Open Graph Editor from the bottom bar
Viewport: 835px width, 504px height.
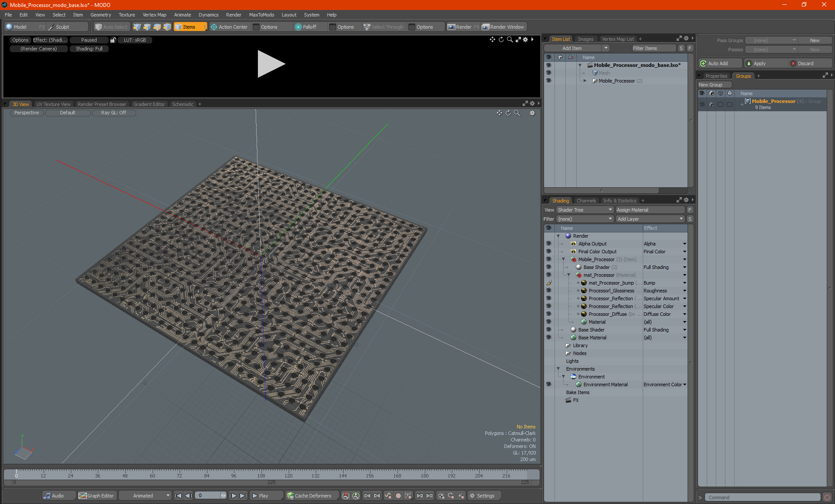[x=96, y=496]
